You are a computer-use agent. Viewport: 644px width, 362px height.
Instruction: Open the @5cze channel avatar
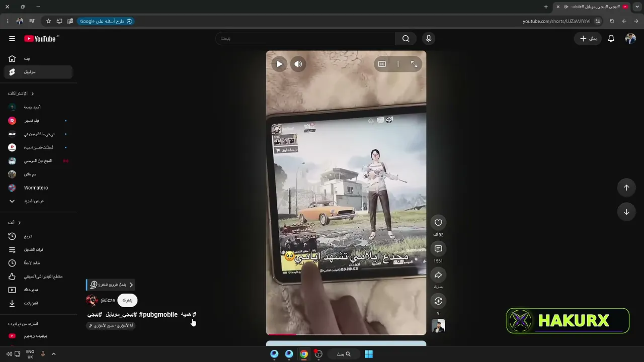[x=92, y=300]
